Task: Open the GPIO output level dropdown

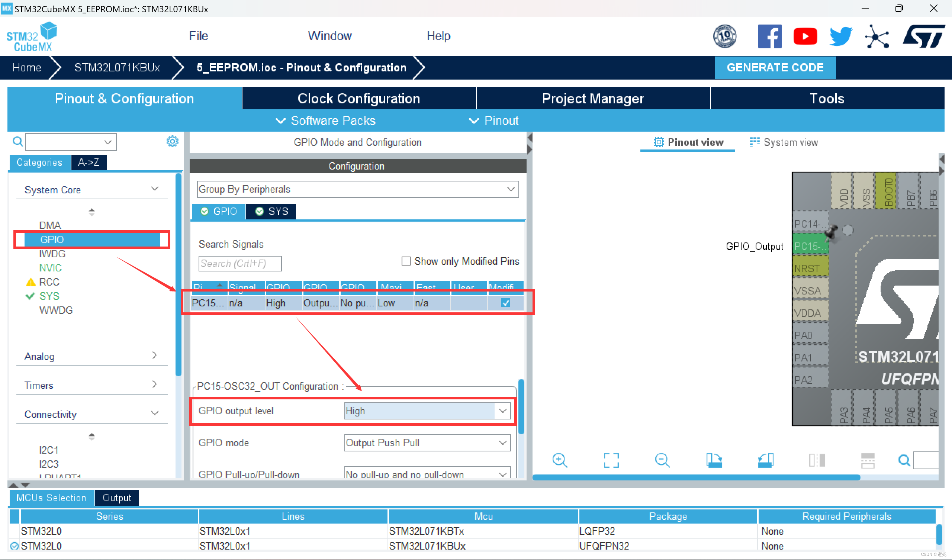Action: (x=427, y=411)
